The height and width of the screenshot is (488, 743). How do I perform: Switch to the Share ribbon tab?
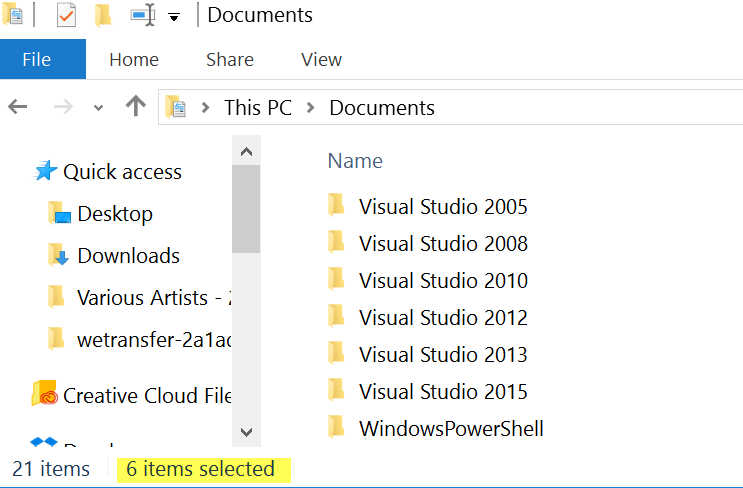click(230, 59)
